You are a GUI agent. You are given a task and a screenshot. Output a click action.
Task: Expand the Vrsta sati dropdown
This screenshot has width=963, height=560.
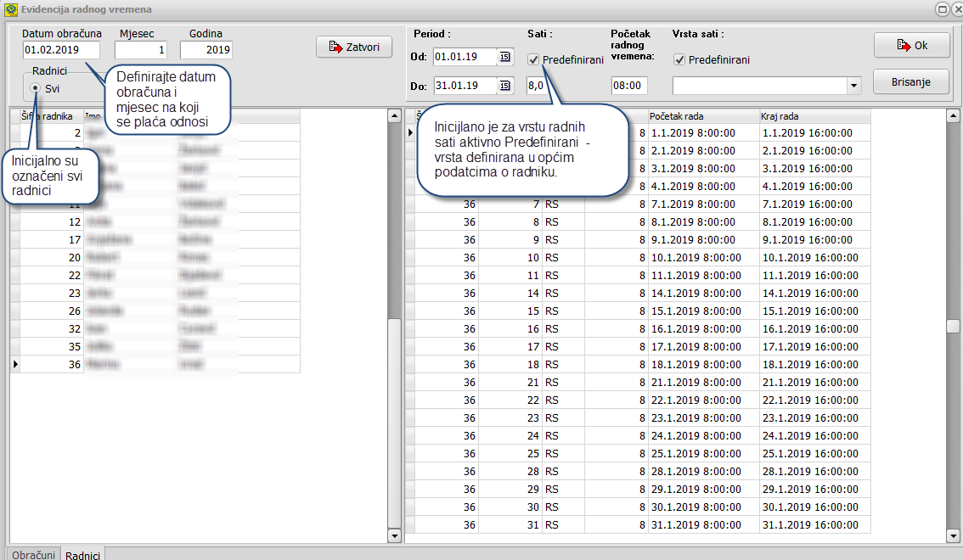(853, 86)
